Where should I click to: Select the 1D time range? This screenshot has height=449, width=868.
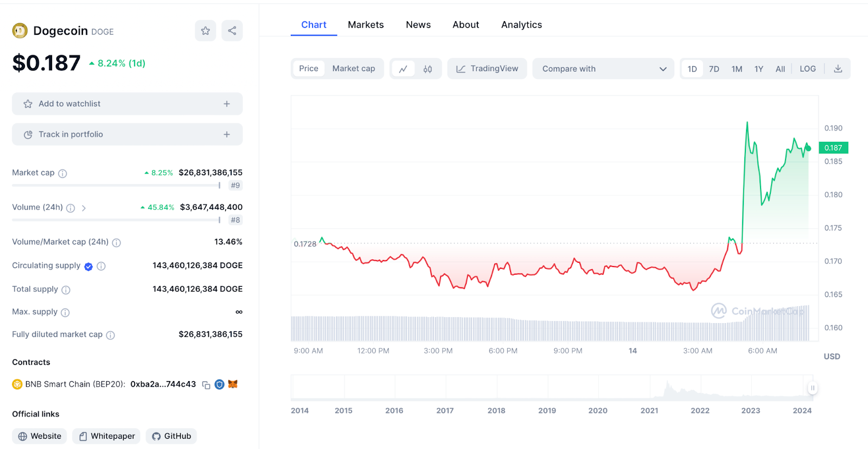point(692,69)
